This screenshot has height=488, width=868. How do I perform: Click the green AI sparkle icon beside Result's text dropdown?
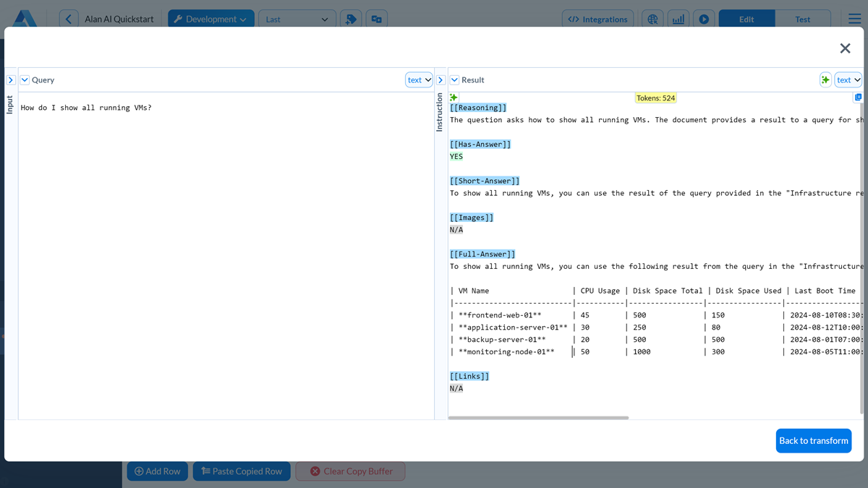click(x=825, y=80)
